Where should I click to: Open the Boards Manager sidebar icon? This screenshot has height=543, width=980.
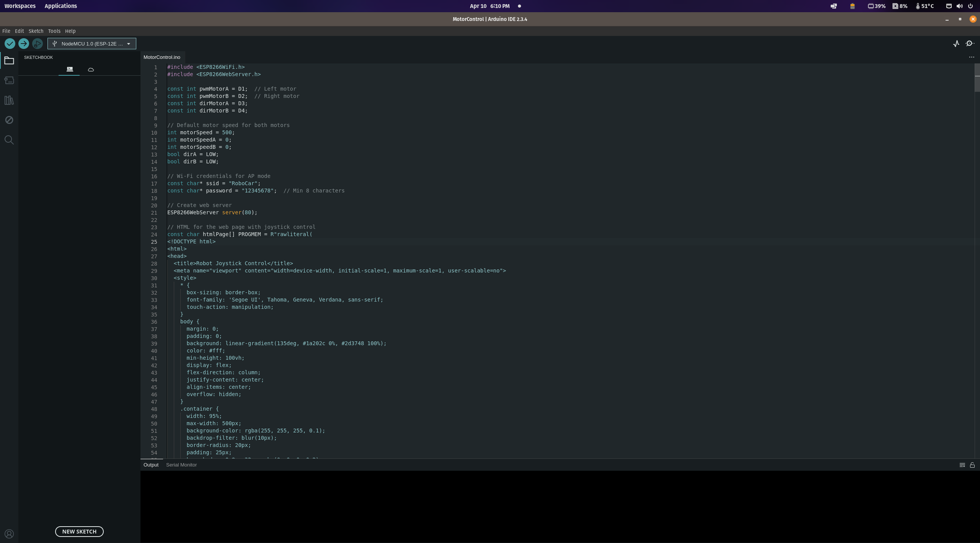[9, 80]
